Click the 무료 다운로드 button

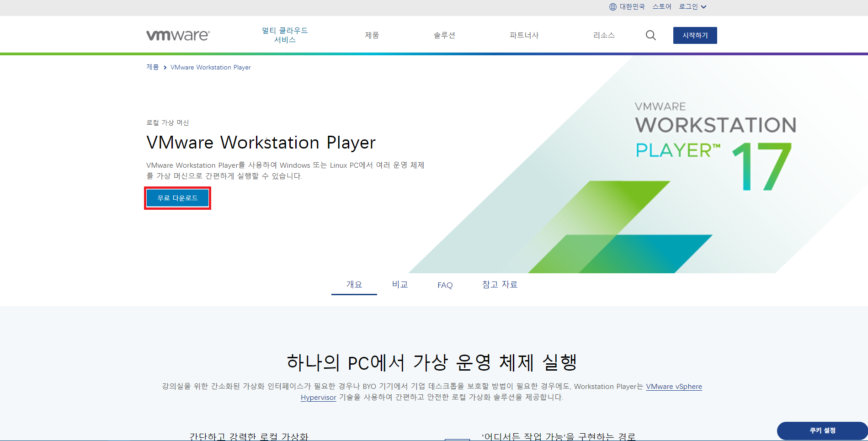pyautogui.click(x=177, y=198)
